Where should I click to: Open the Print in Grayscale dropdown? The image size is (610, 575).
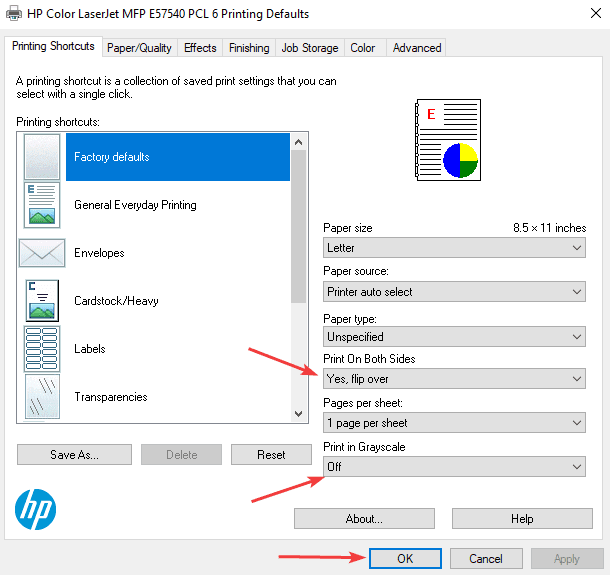click(x=454, y=467)
